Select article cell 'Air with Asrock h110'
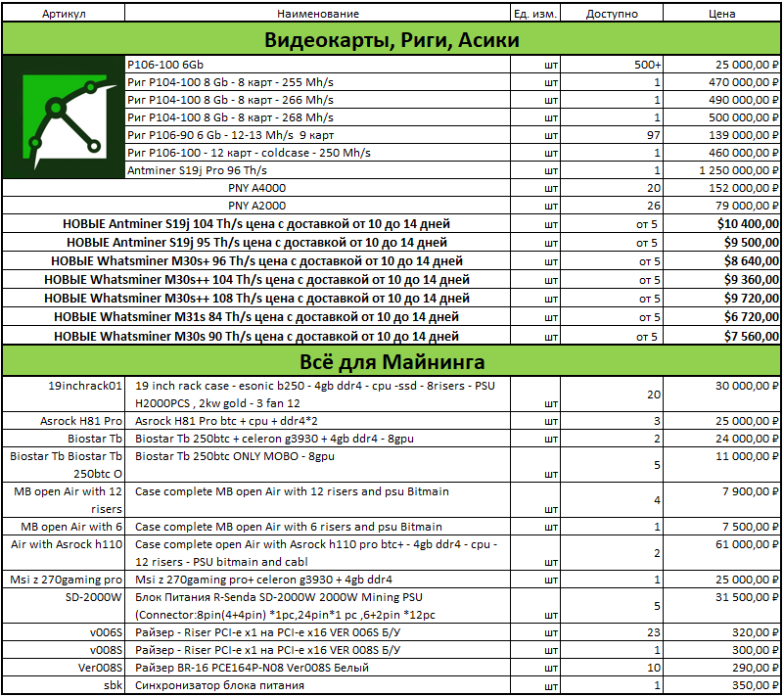 (64, 552)
